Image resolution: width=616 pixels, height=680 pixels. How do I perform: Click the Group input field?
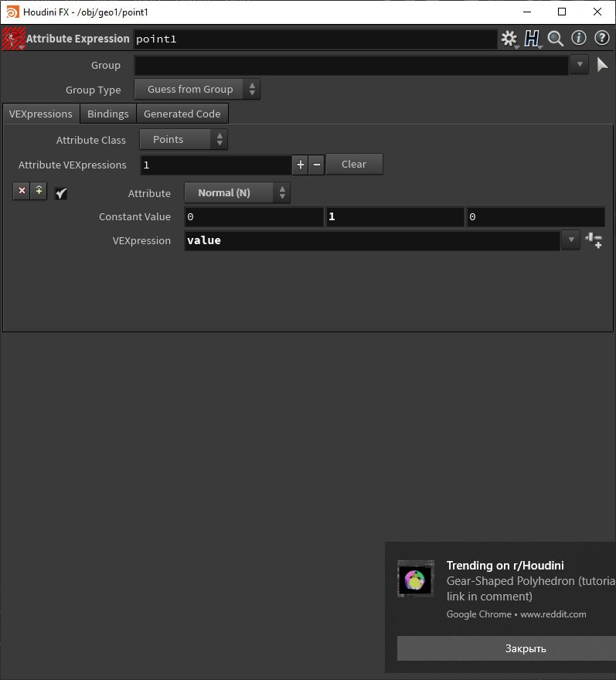(x=352, y=66)
